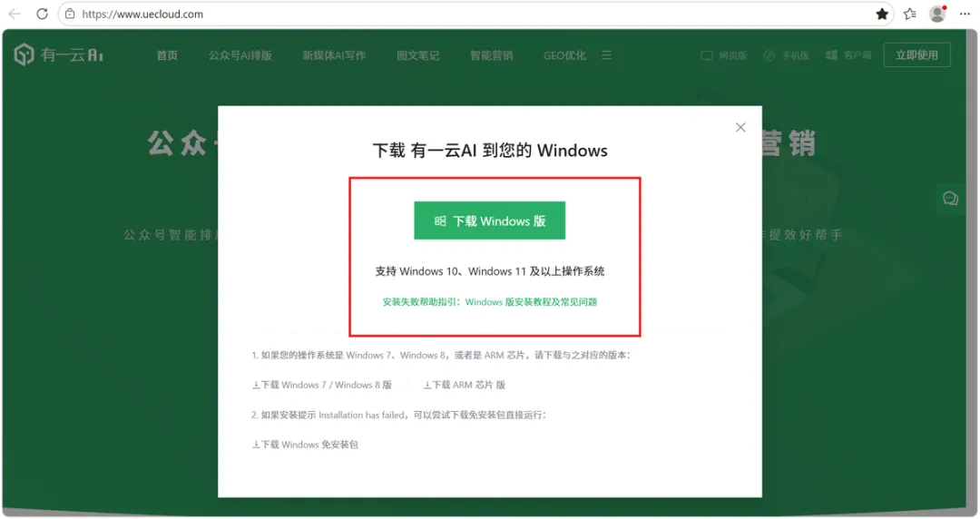The height and width of the screenshot is (519, 980).
Task: Open 图文笔记 nav item
Action: 417,55
